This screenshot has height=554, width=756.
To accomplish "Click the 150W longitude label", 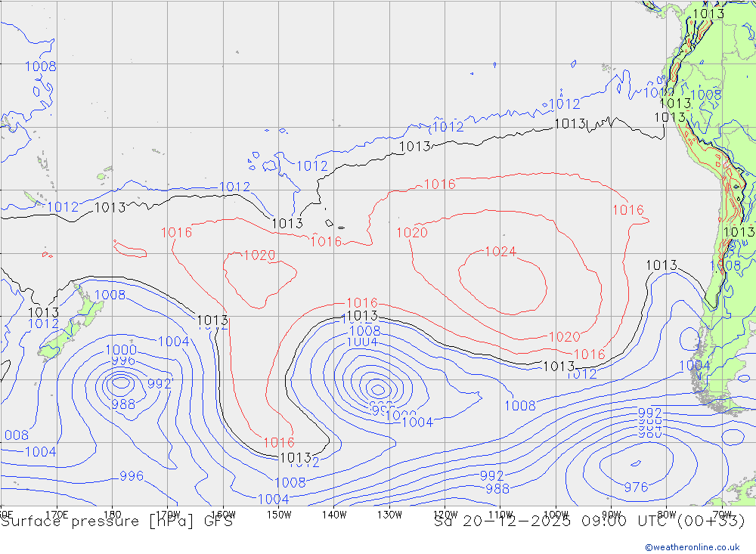I will tap(279, 515).
